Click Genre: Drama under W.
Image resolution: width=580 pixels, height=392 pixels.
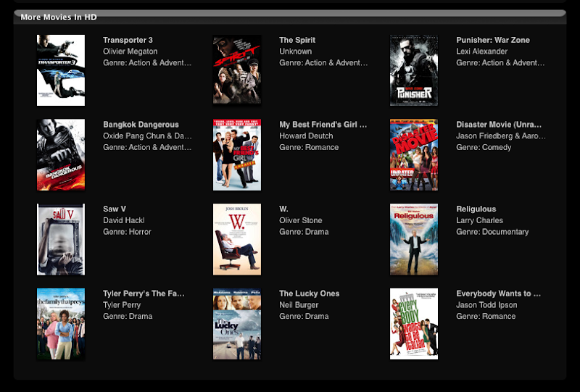coord(304,232)
